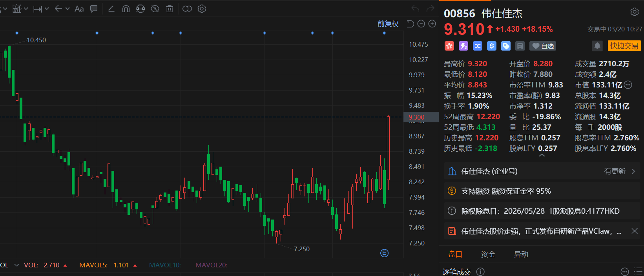
Task: Close the VClaw news notification banner
Action: (x=634, y=231)
